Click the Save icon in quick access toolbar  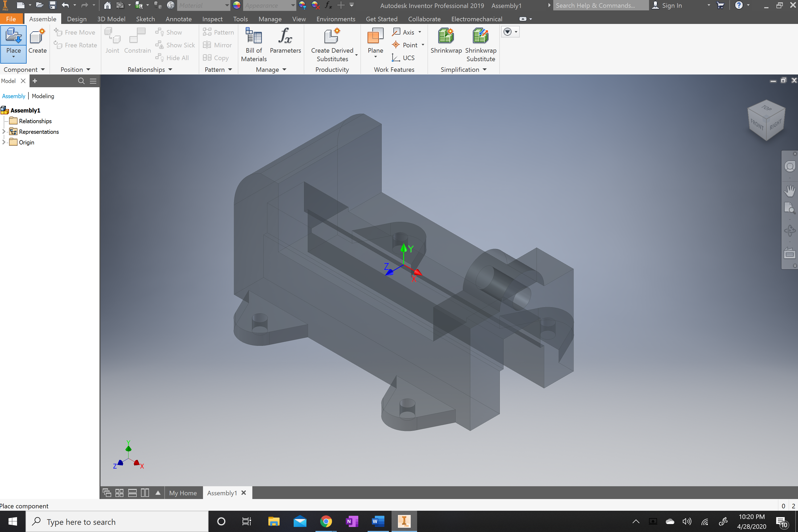[x=53, y=5]
